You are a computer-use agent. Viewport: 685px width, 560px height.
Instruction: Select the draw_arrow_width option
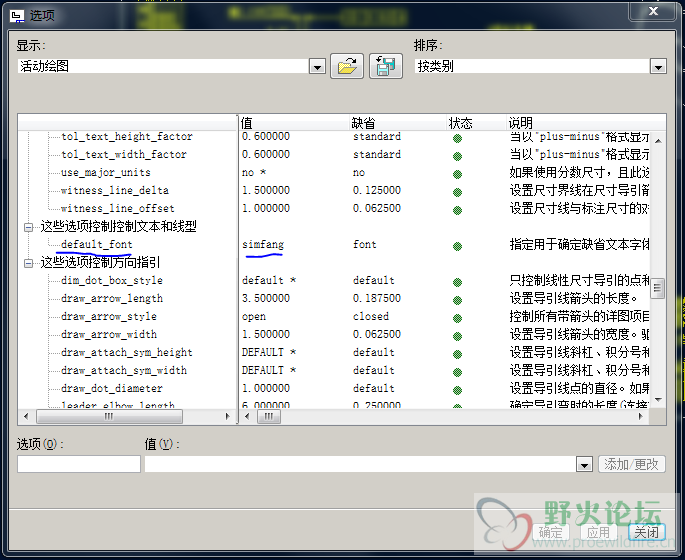click(x=109, y=334)
